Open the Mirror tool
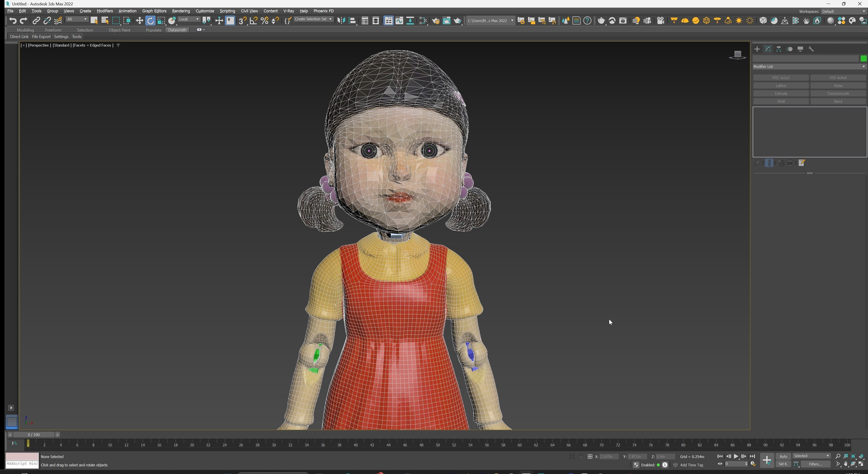The height and width of the screenshot is (474, 868). pos(341,21)
